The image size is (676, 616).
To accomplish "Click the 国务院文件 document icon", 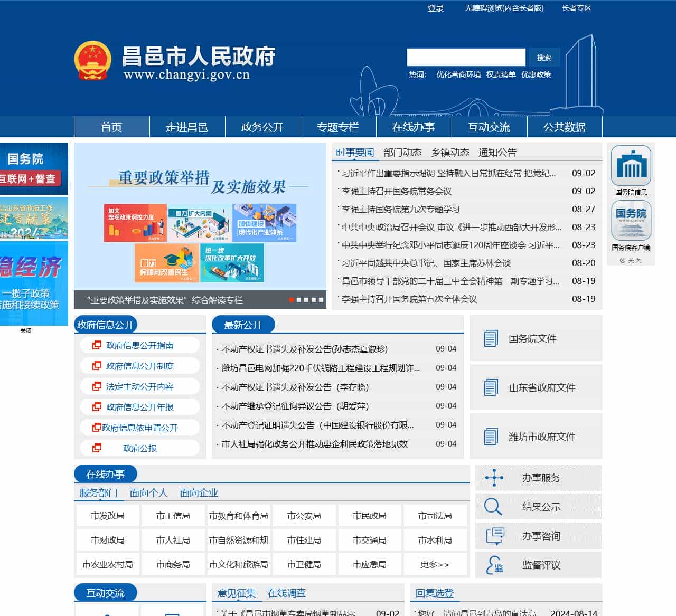I will (492, 338).
